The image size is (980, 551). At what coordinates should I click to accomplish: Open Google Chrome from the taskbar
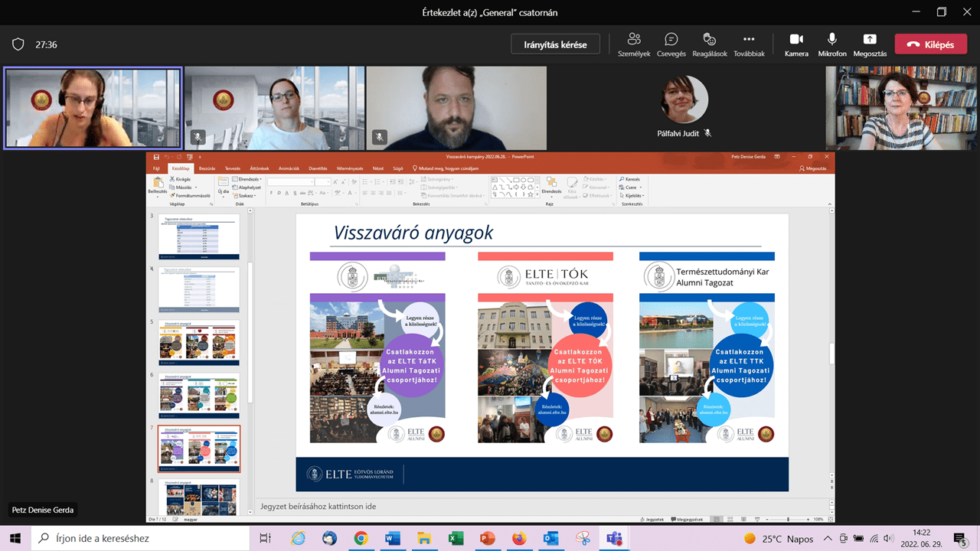(x=361, y=539)
